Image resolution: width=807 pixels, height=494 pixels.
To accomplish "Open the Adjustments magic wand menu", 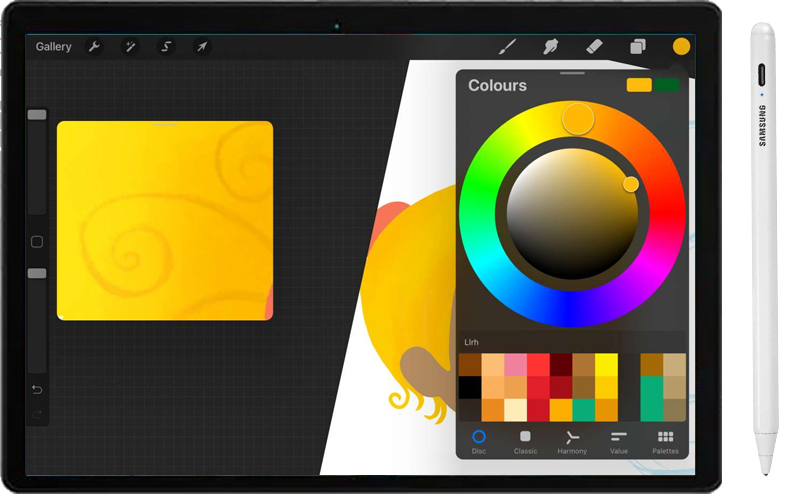I will 130,47.
